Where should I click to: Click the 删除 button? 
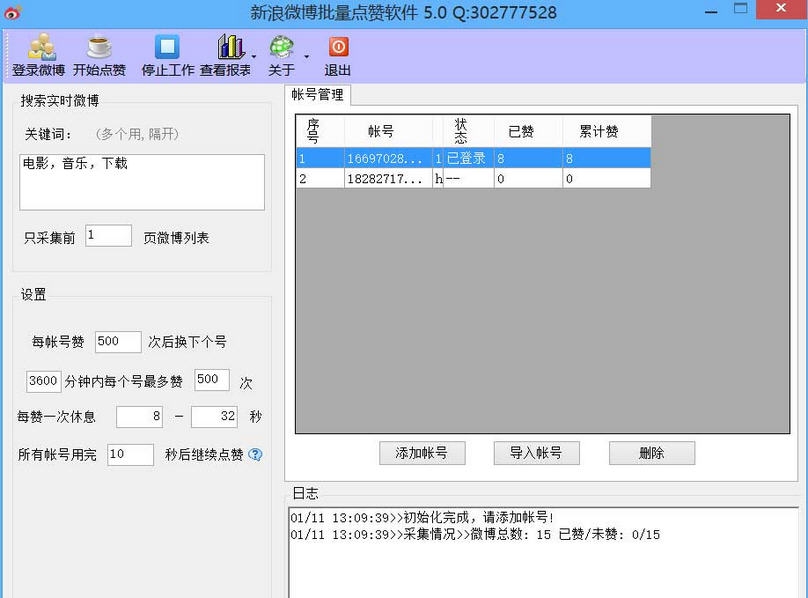651,453
